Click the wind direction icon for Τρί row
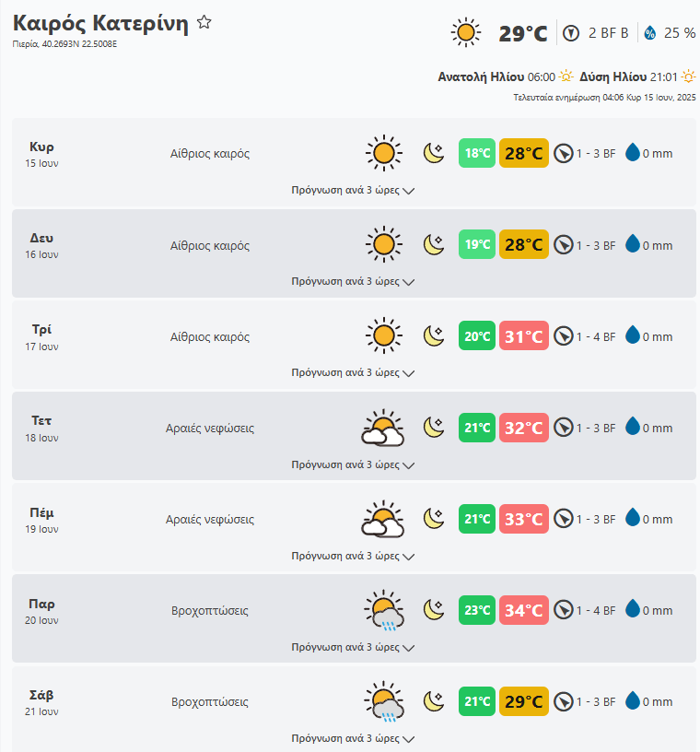Viewport: 700px width, 752px height. pyautogui.click(x=564, y=336)
